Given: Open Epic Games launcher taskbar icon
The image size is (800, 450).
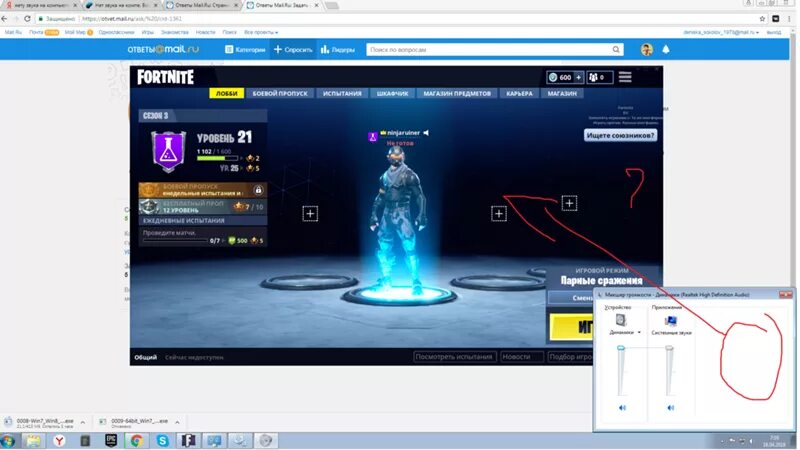Looking at the screenshot, I should 111,440.
